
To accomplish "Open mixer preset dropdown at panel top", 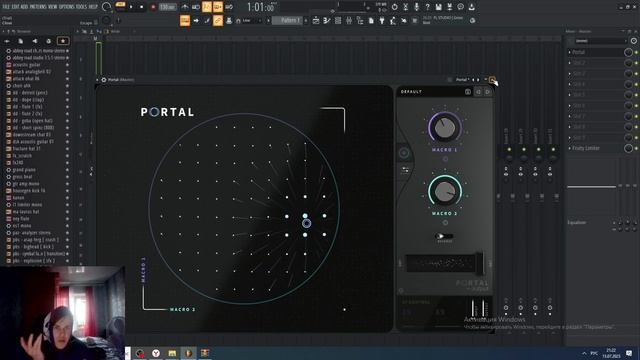I will point(601,41).
